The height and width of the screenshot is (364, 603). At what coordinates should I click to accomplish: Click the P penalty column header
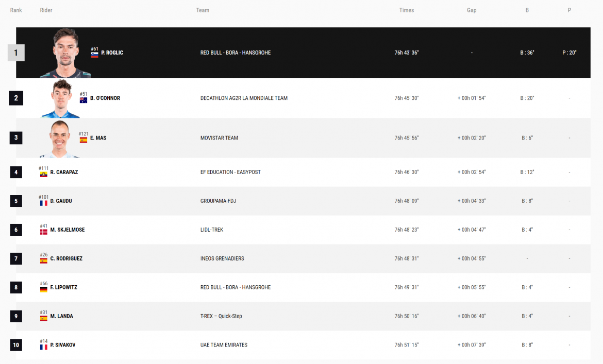tap(569, 10)
